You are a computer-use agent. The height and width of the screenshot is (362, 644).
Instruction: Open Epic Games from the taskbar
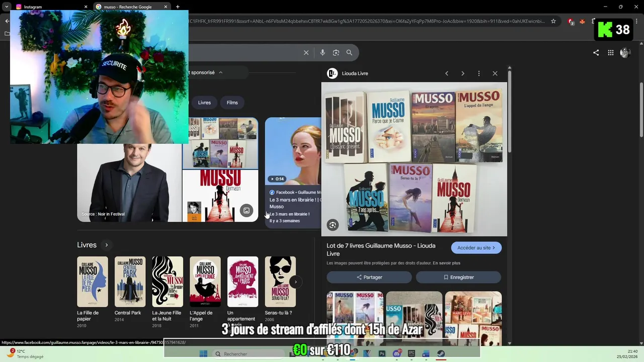click(411, 354)
